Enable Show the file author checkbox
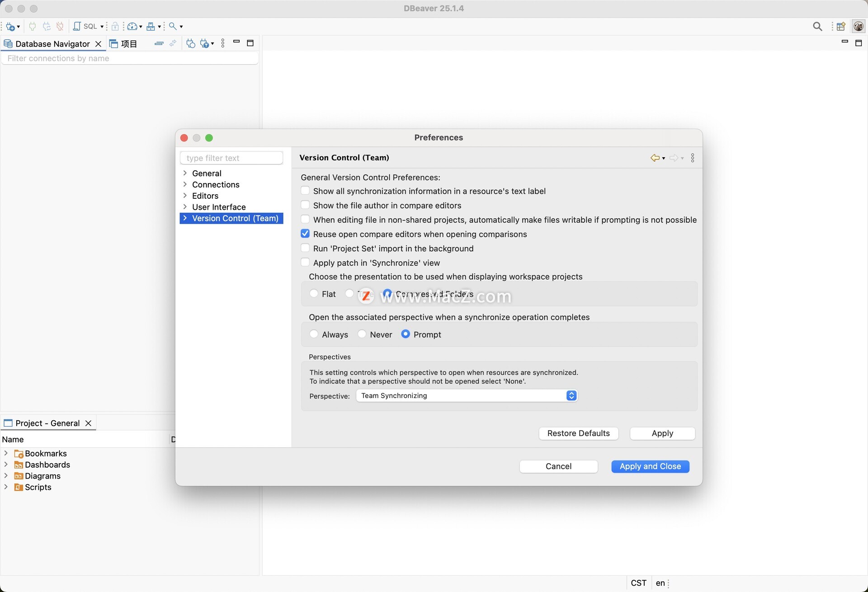The width and height of the screenshot is (868, 592). [x=305, y=205]
